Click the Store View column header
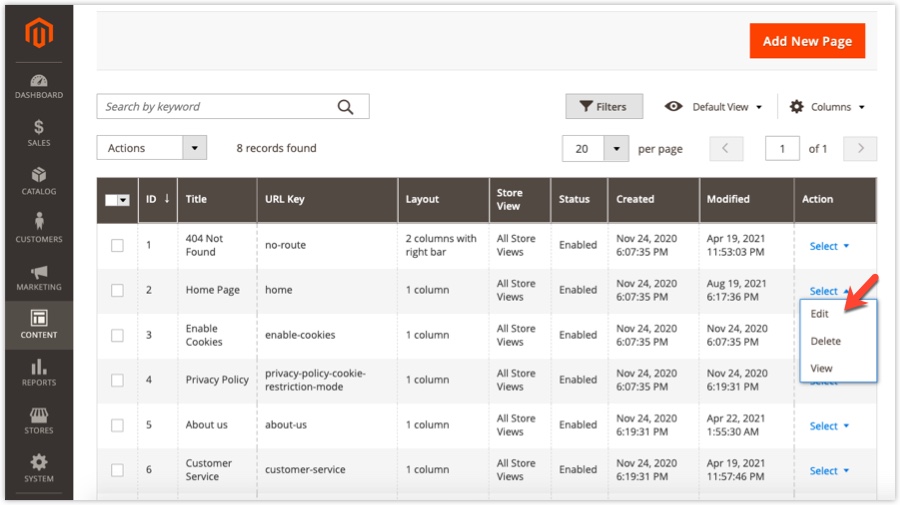Viewport: 900px width, 505px height. [x=520, y=199]
